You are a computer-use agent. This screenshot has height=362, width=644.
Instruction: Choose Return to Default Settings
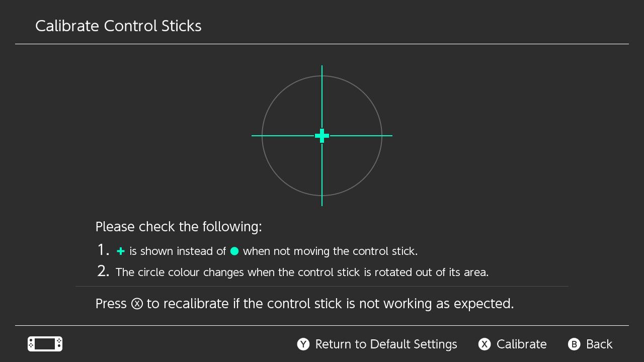[386, 344]
